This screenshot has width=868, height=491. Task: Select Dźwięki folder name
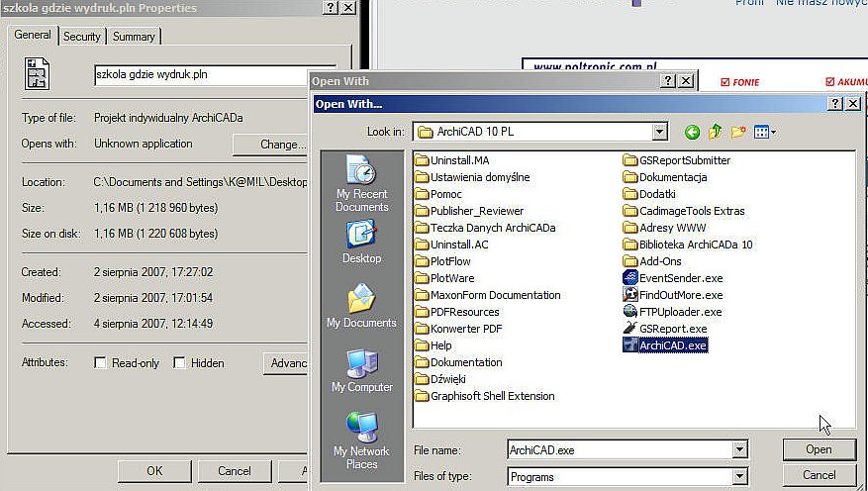pos(448,378)
